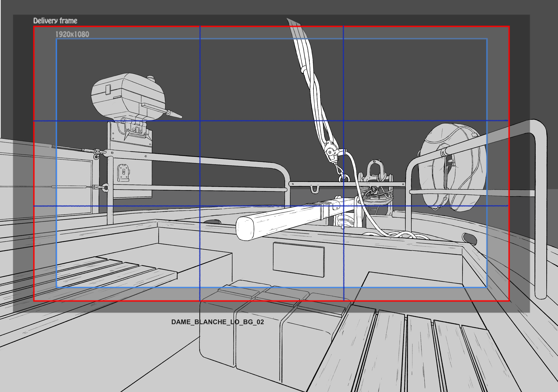Click the '1920x1080' frame label
558x392 pixels.
tap(72, 34)
